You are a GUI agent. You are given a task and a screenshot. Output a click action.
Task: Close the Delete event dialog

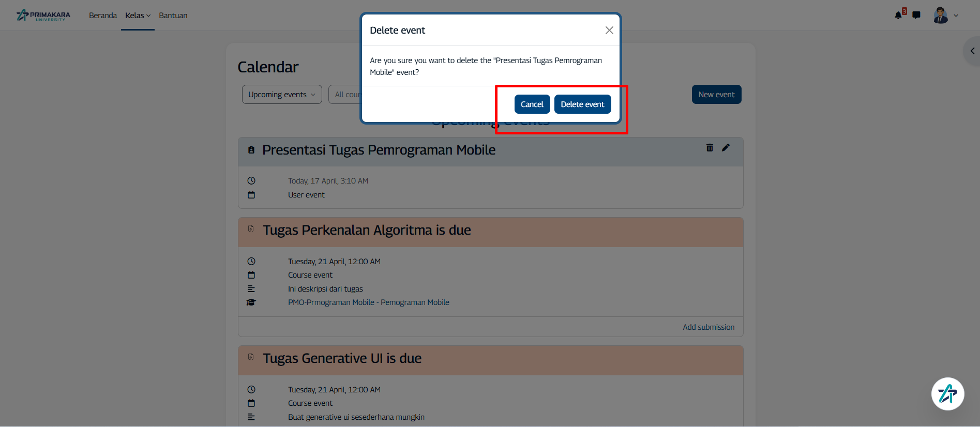click(x=609, y=30)
